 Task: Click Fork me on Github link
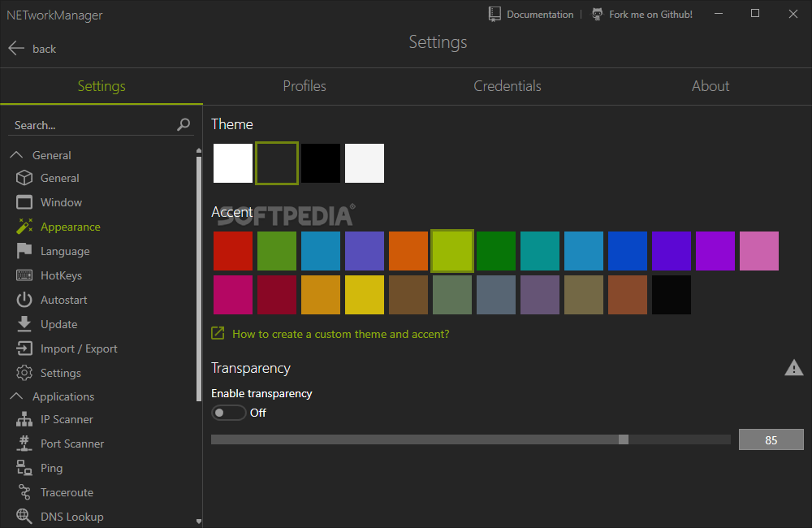651,15
